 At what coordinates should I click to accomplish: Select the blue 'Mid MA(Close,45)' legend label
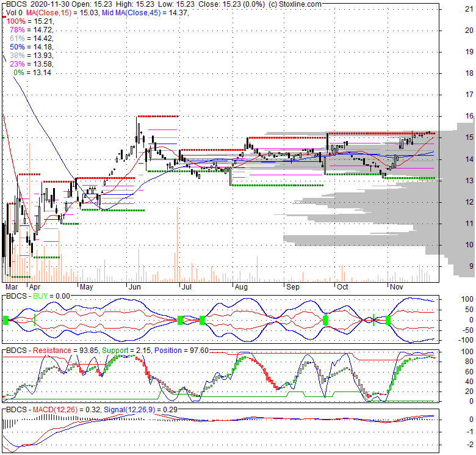(x=131, y=13)
